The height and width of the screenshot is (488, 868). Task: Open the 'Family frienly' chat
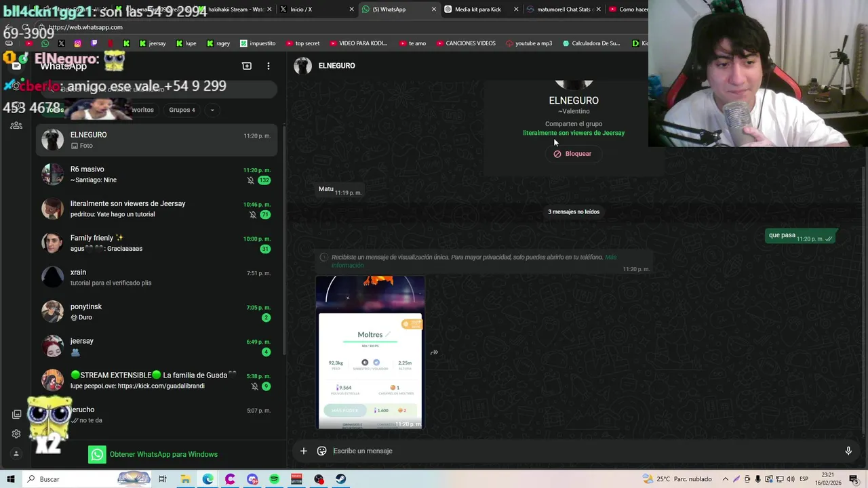(x=157, y=243)
